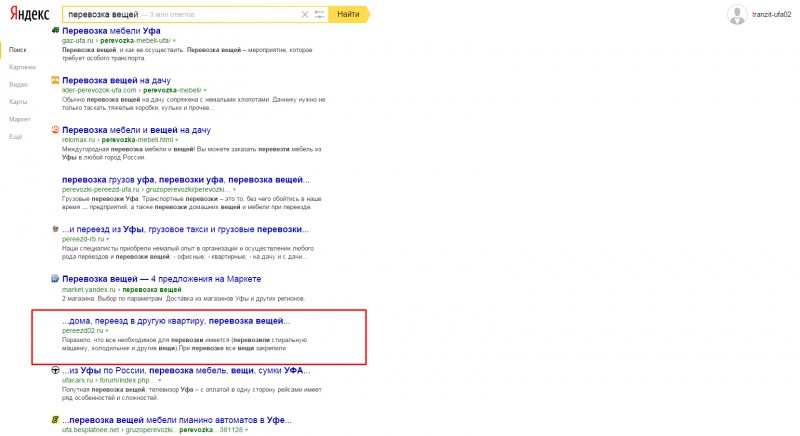The width and height of the screenshot is (800, 436).
Task: Click Market favicon beside 4 предложения result
Action: click(55, 278)
